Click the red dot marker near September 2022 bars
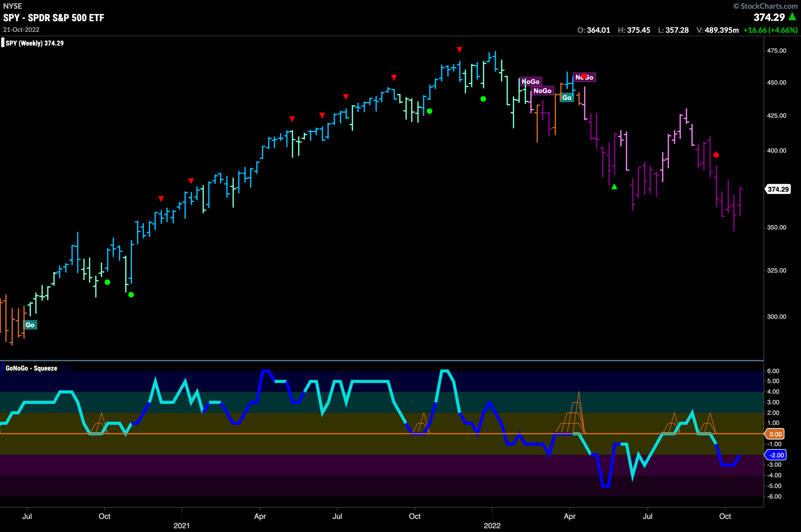801x532 pixels. [716, 155]
